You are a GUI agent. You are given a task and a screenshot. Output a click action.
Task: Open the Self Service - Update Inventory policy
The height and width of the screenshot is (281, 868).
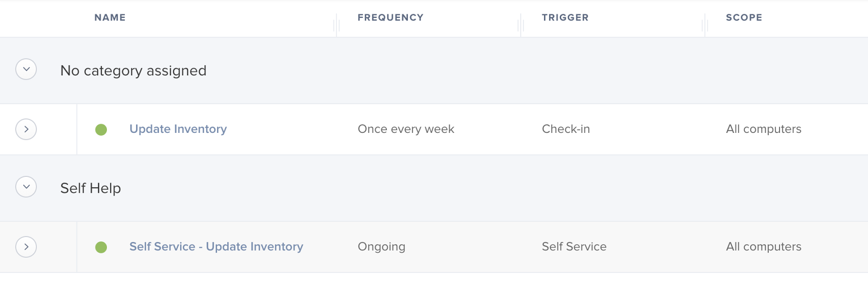coord(216,247)
